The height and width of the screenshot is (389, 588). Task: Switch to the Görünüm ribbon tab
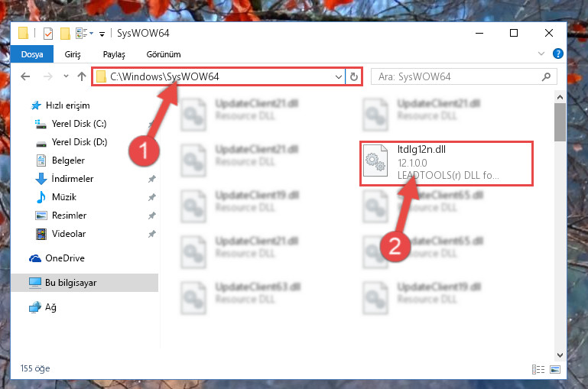coord(164,54)
